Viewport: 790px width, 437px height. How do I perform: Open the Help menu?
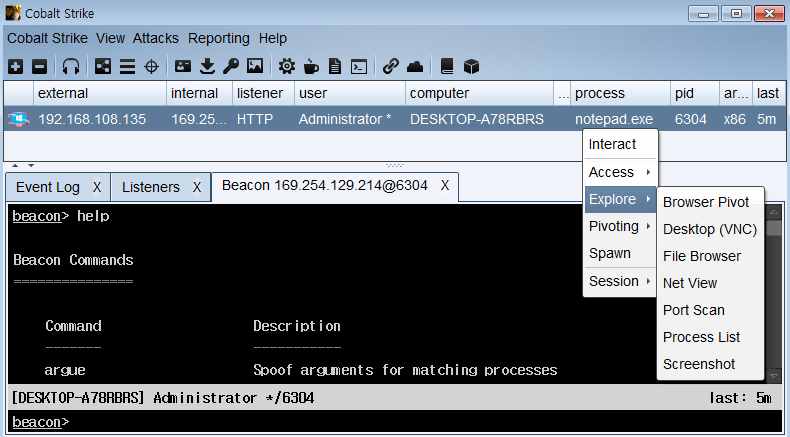[273, 38]
